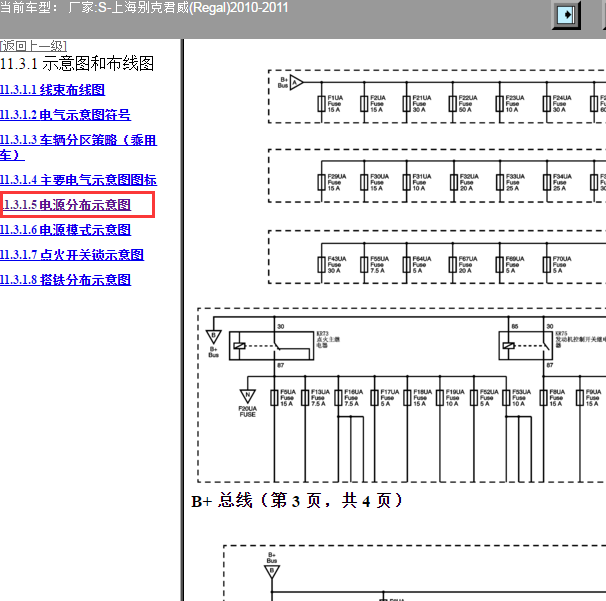This screenshot has height=601, width=606.
Task: Open 11.3.1.3 车辆分区策略 link
Action: tap(78, 147)
